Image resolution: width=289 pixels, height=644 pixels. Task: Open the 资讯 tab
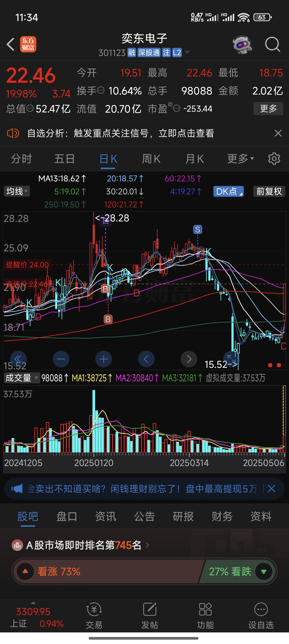pyautogui.click(x=105, y=516)
